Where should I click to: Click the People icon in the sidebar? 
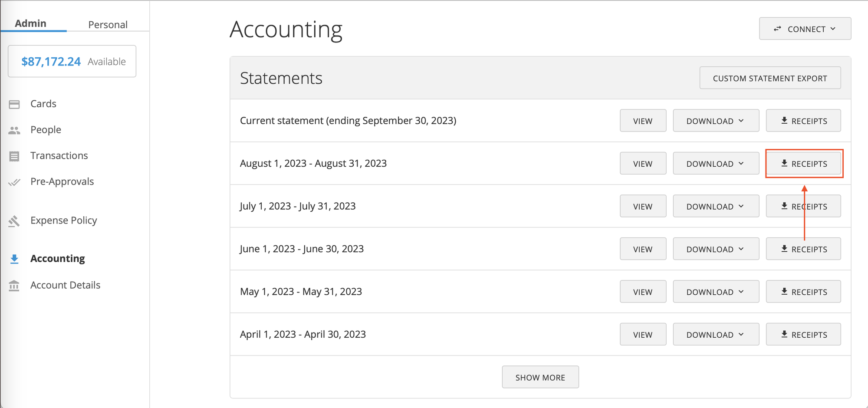(14, 129)
